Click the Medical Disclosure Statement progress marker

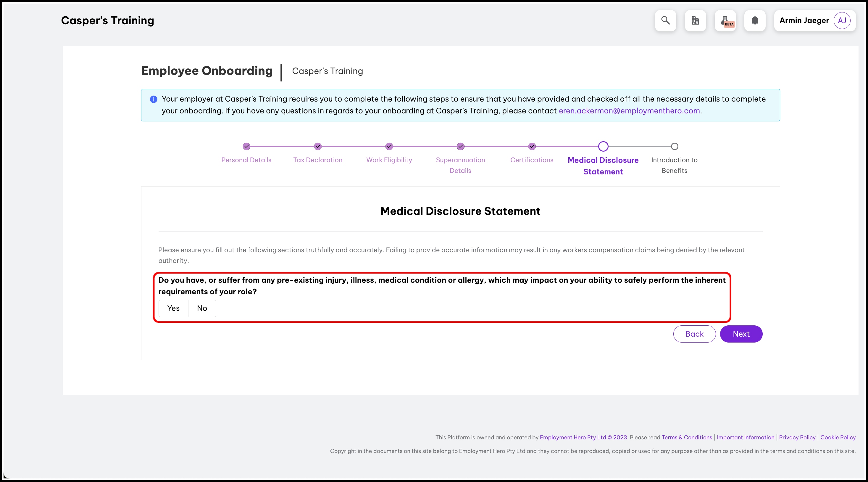(x=603, y=146)
